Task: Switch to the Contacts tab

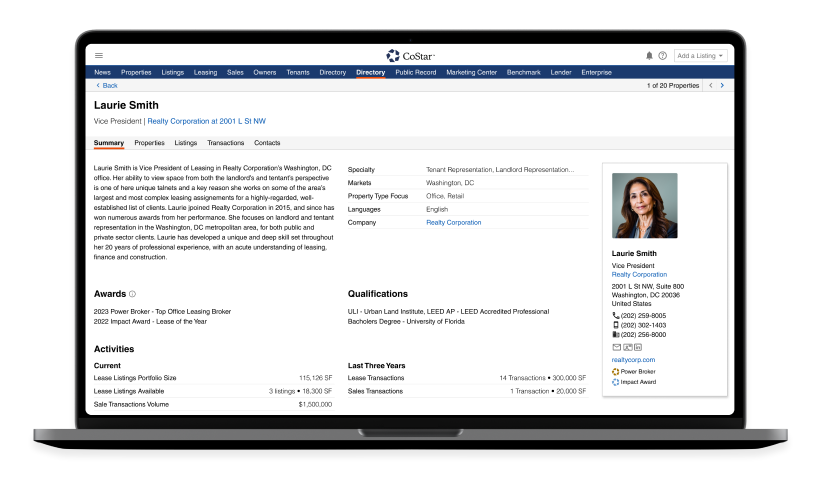Action: coord(267,143)
